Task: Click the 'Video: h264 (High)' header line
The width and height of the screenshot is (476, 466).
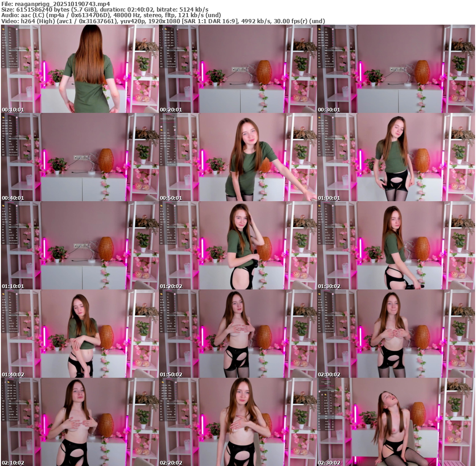Action: (x=163, y=21)
